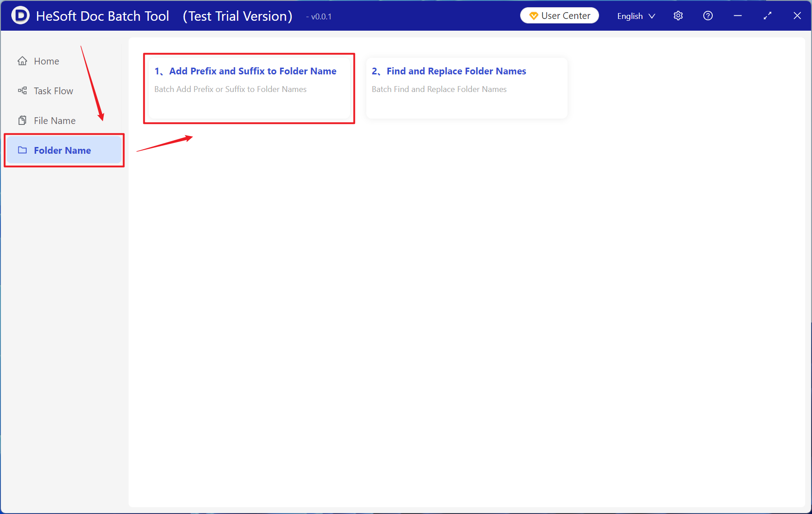
Task: Open Find and Replace Folder Names
Action: 466,88
